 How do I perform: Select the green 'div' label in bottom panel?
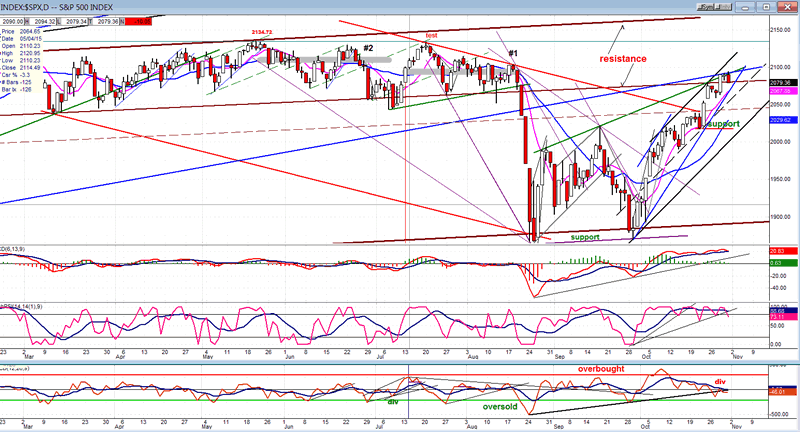(393, 401)
